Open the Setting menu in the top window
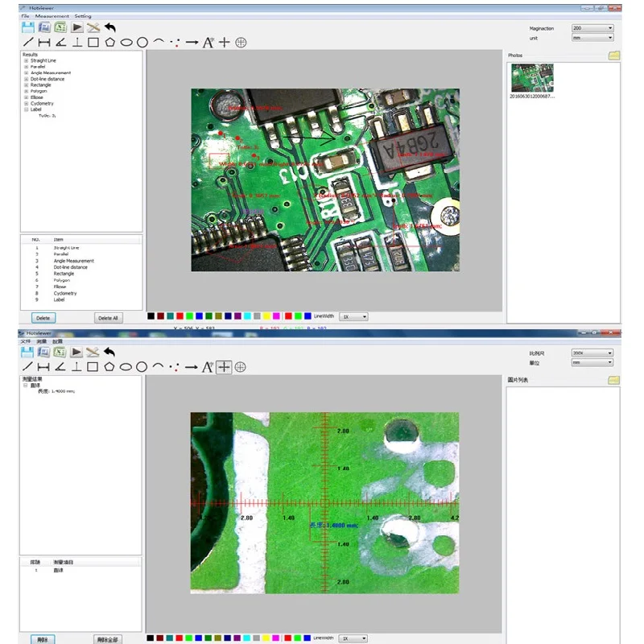 click(x=83, y=16)
